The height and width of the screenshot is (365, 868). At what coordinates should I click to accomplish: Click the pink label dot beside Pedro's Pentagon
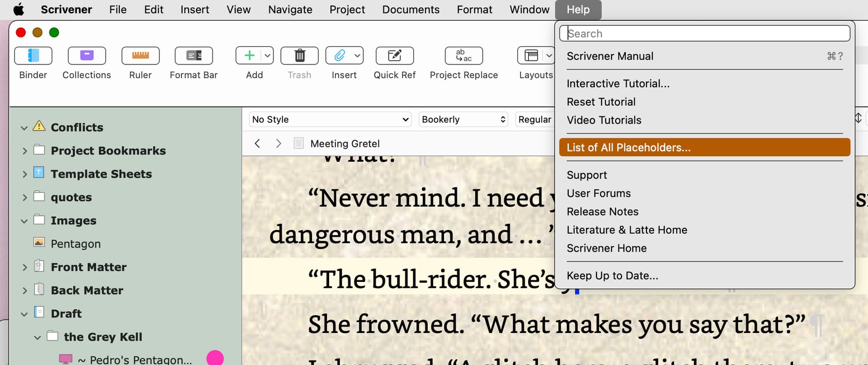[x=215, y=358]
